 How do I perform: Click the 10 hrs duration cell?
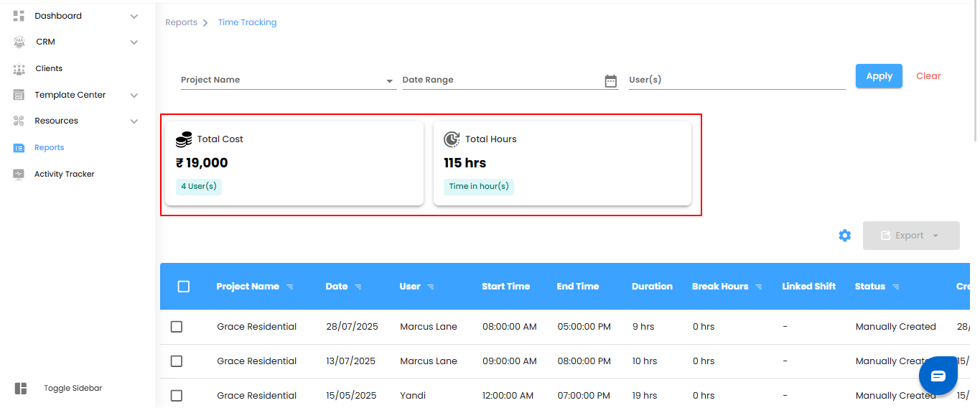(x=645, y=361)
